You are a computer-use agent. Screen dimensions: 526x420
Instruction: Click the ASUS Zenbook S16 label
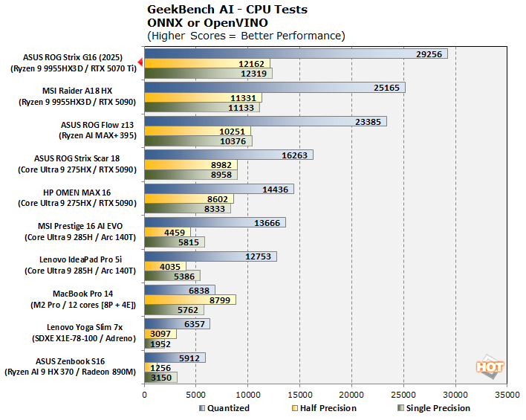[70, 361]
